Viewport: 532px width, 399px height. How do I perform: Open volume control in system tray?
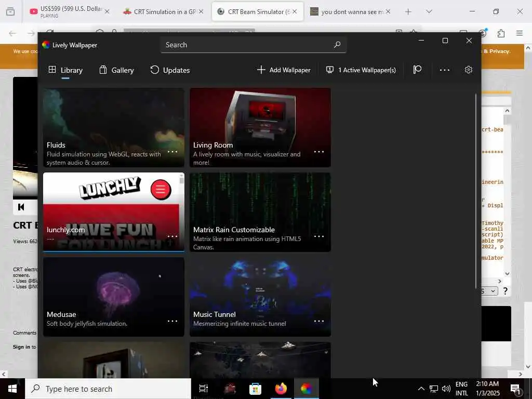pos(446,389)
